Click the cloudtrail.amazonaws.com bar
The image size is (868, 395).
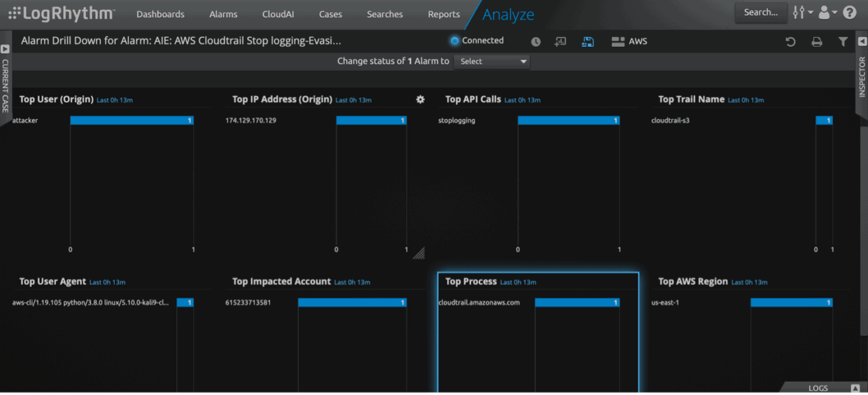[577, 303]
